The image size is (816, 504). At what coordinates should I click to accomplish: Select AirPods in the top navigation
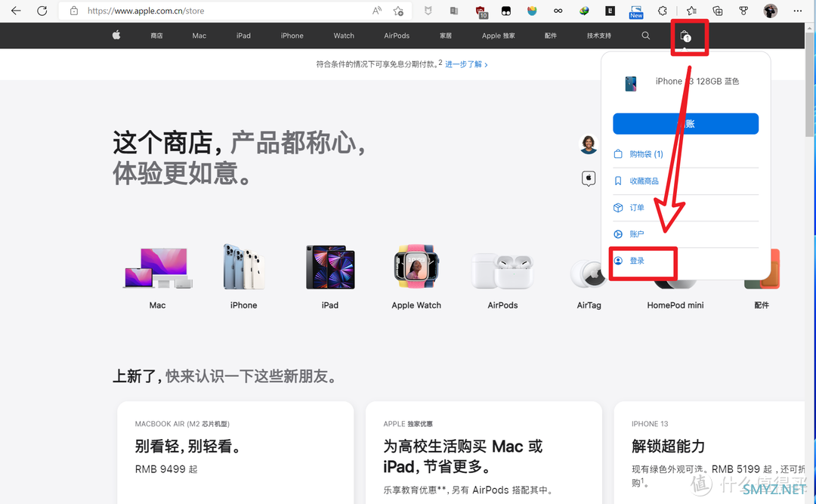point(397,36)
